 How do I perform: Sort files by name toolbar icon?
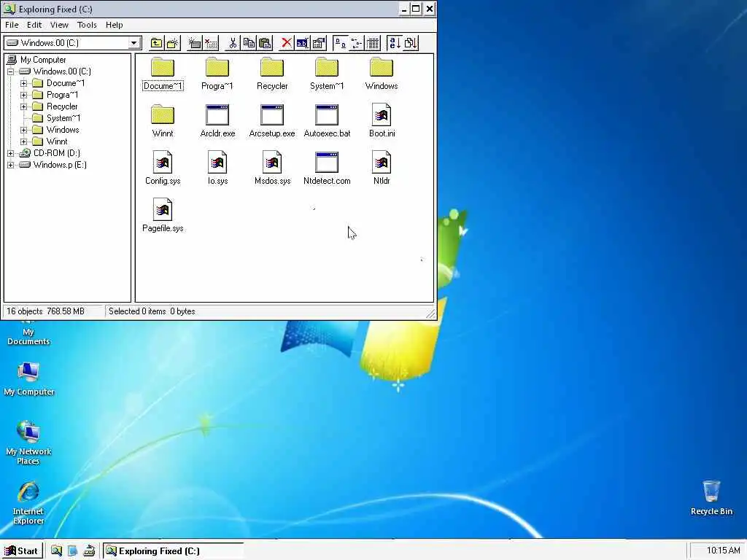tap(395, 43)
